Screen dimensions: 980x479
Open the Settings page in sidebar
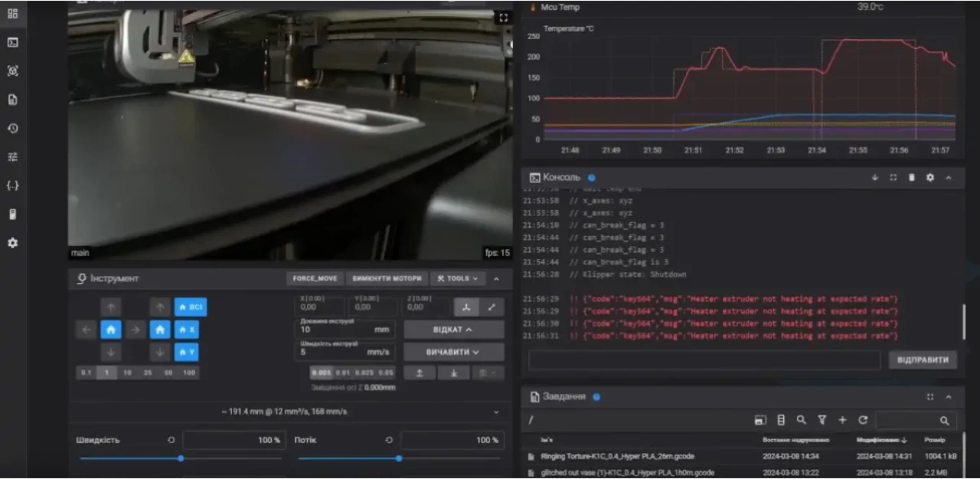[x=12, y=243]
